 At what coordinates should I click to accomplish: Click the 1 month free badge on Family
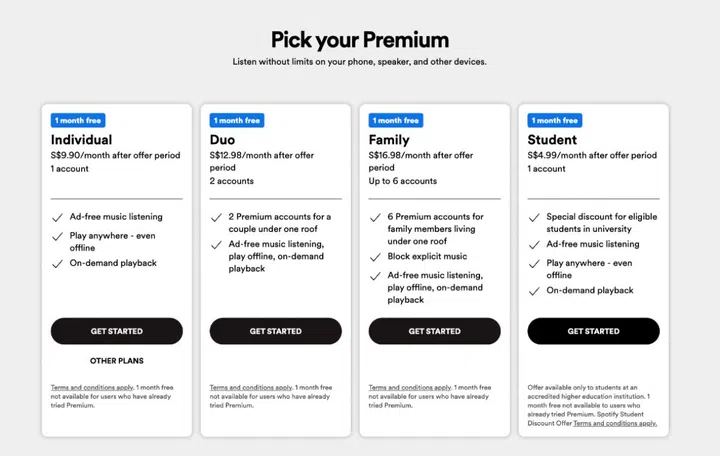click(x=394, y=120)
